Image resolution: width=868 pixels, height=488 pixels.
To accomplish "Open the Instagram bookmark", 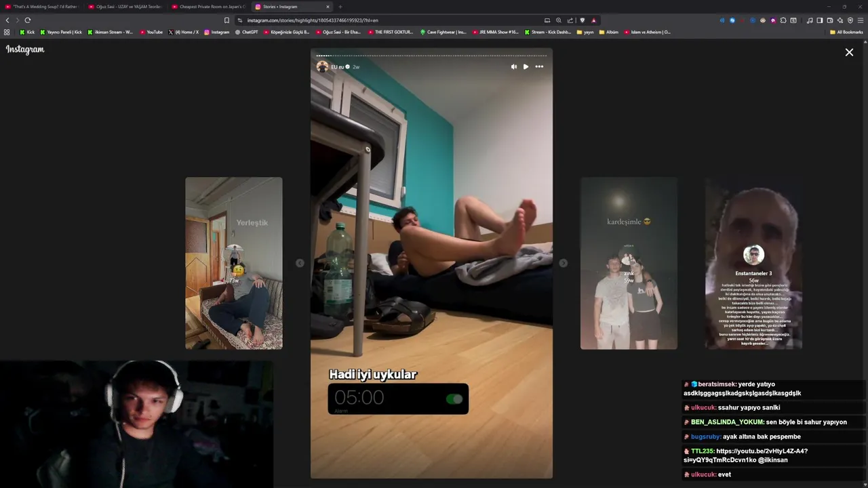I will click(217, 32).
